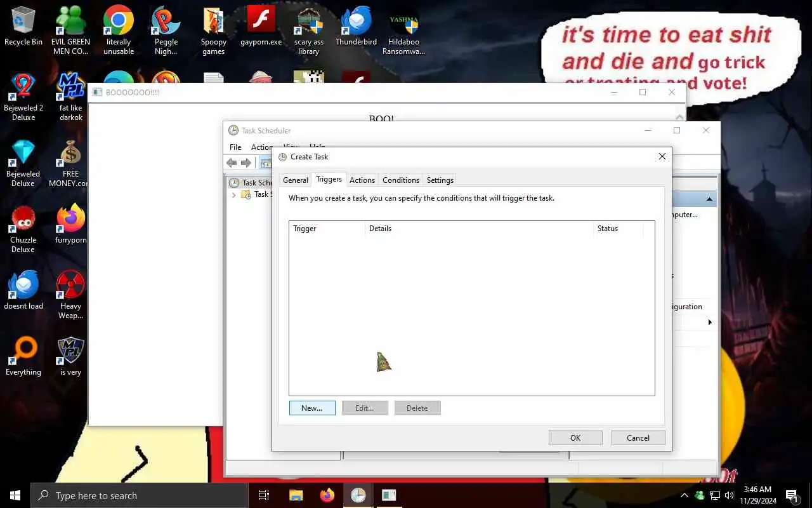Open the Spoopy games folder
Image resolution: width=812 pixels, height=508 pixels.
(x=214, y=30)
